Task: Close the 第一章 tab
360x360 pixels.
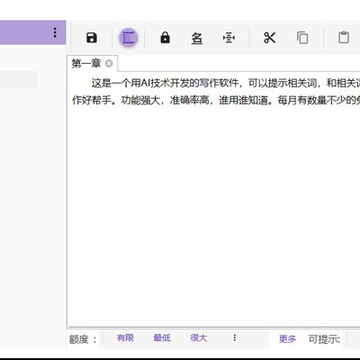Action: pyautogui.click(x=109, y=63)
